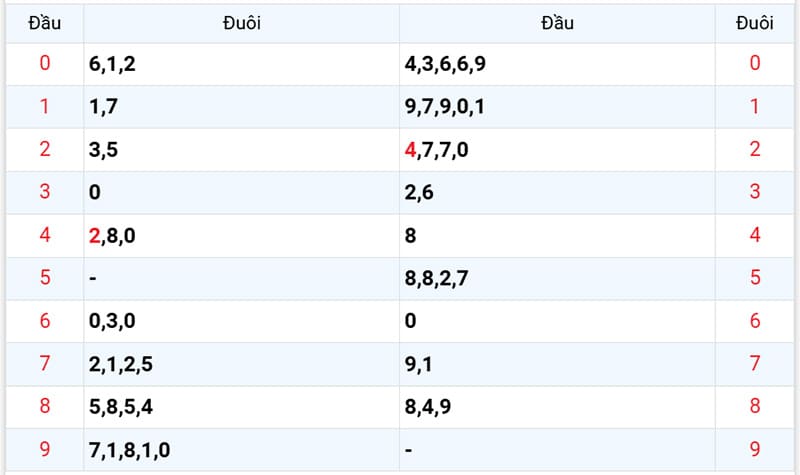The height and width of the screenshot is (475, 800).
Task: Select the cell showing 8,8,2,7
Action: (x=557, y=279)
